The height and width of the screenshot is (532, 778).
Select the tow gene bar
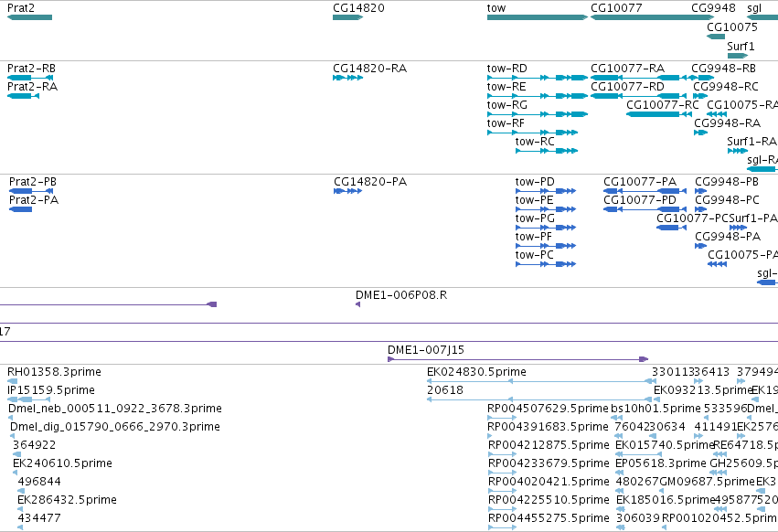[538, 17]
